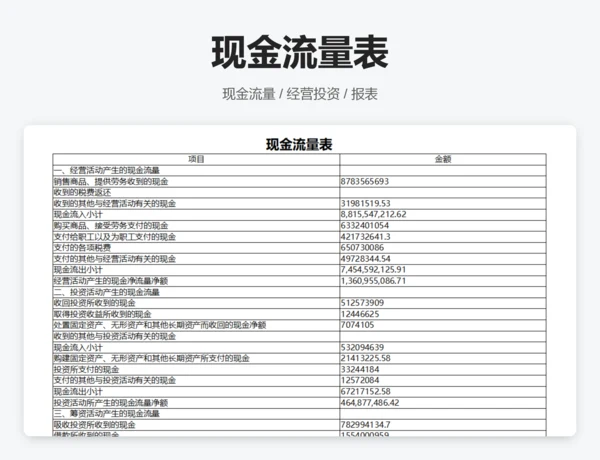Select the cell 支付给职工以及为职工支付的现金
This screenshot has height=460, width=600.
(196, 237)
